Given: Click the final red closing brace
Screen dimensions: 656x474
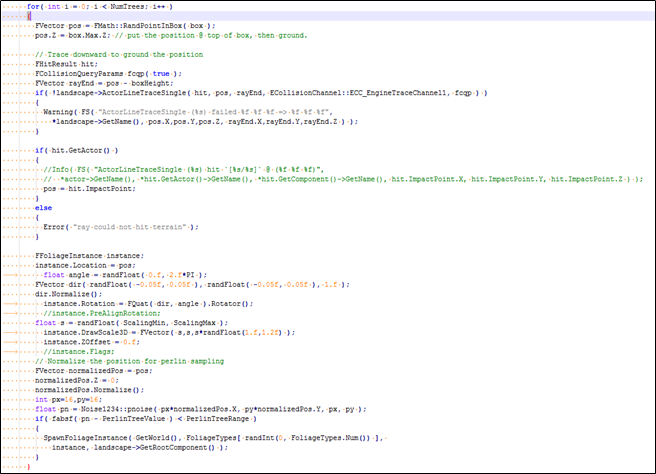Looking at the screenshot, I should (x=28, y=468).
